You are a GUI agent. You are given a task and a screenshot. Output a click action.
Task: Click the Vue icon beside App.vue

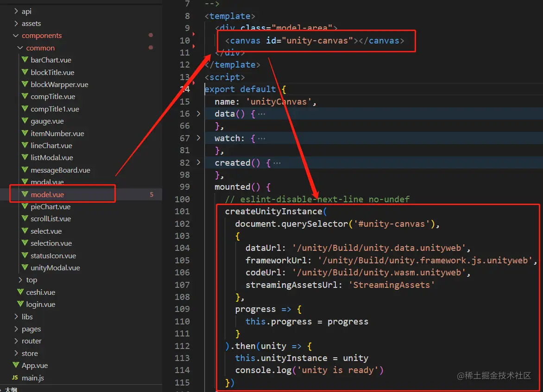pyautogui.click(x=16, y=365)
